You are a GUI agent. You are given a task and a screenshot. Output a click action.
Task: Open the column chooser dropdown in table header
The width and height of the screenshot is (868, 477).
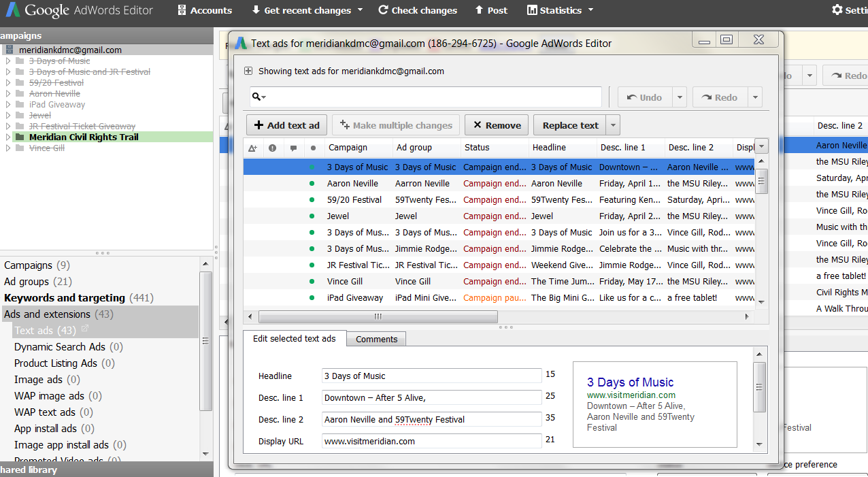pos(762,146)
